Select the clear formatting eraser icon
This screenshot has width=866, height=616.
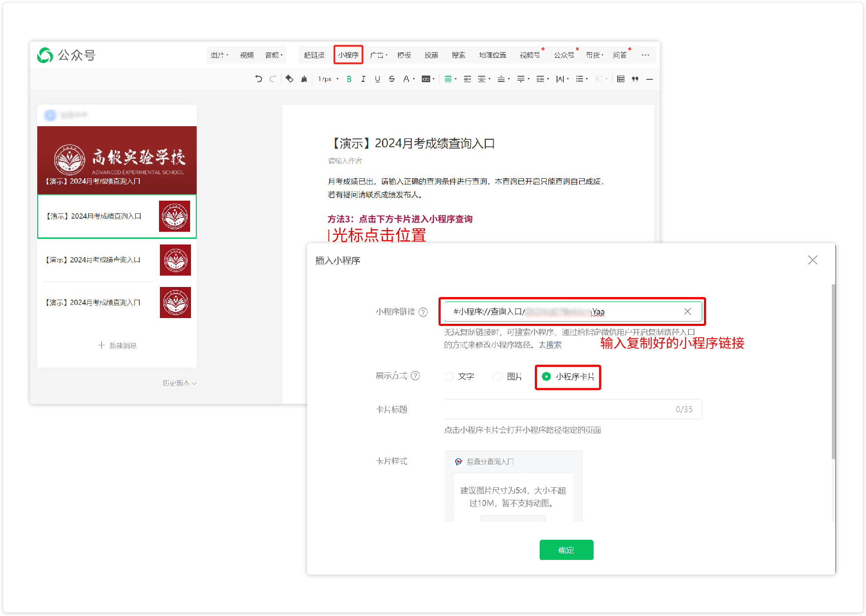(x=289, y=79)
